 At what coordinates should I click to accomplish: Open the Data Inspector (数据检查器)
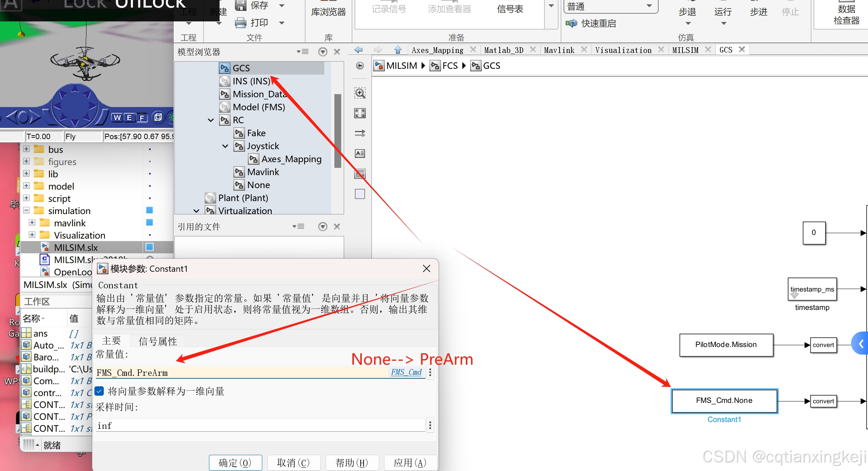tap(846, 14)
